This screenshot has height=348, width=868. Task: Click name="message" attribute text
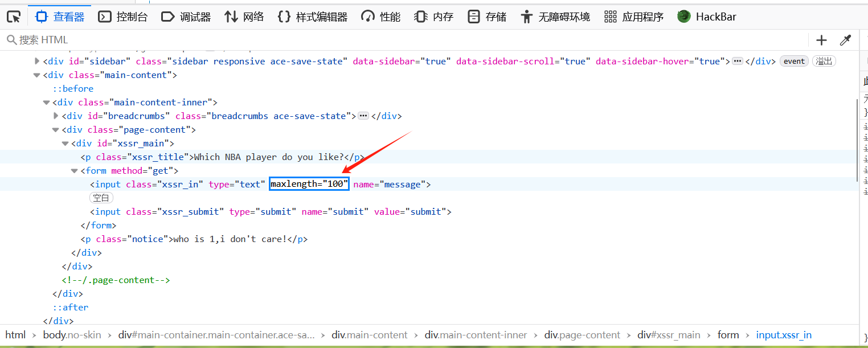point(390,184)
